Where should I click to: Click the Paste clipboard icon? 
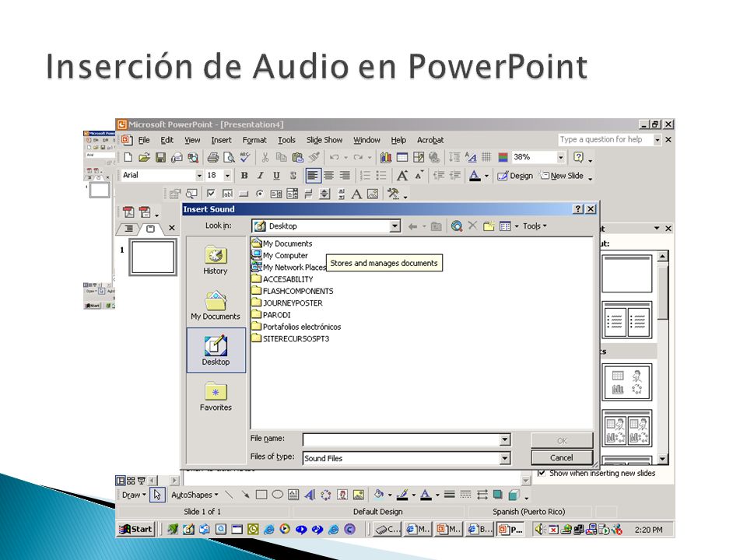coord(298,157)
